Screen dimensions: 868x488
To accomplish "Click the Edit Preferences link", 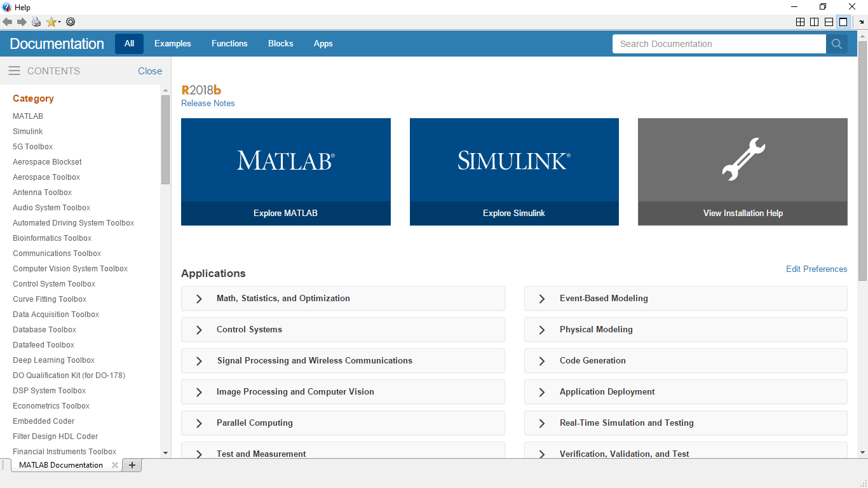I will coord(817,269).
